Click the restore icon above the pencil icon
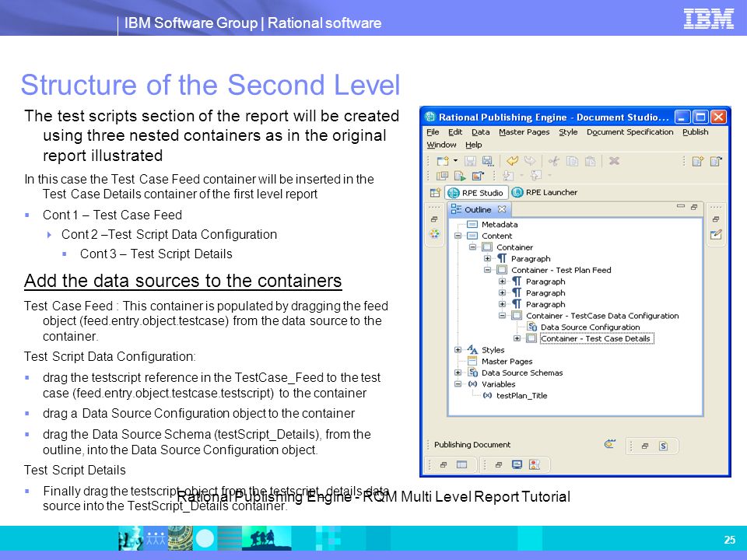Viewport: 747px width, 560px height. [716, 219]
